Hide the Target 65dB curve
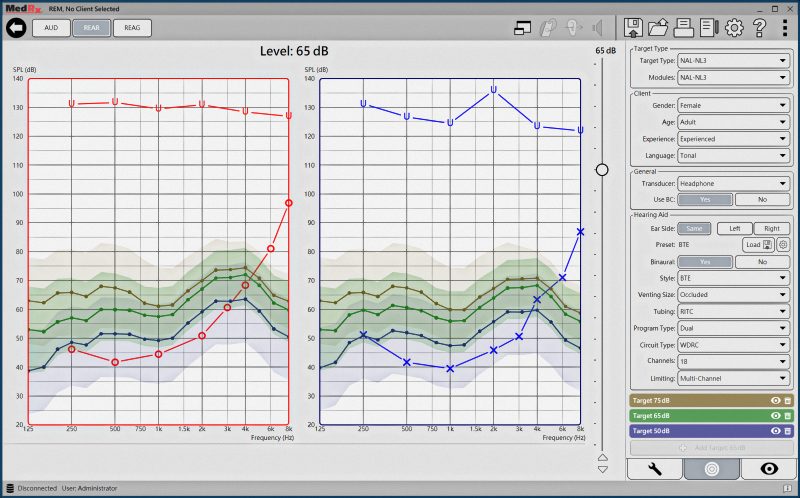800x498 pixels. pyautogui.click(x=775, y=415)
